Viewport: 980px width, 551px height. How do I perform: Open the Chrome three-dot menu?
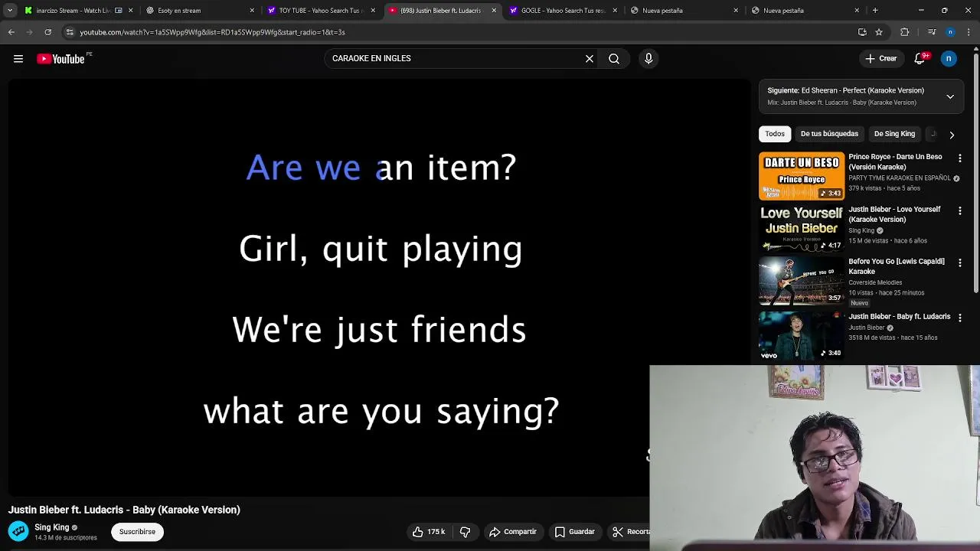[x=969, y=32]
